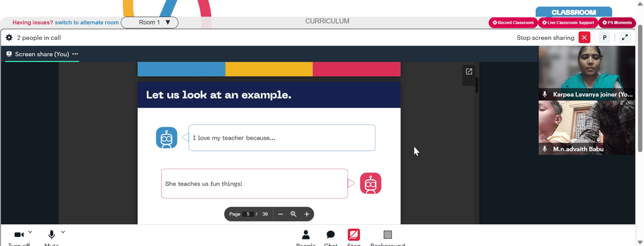Open the Room 1 dropdown

149,23
